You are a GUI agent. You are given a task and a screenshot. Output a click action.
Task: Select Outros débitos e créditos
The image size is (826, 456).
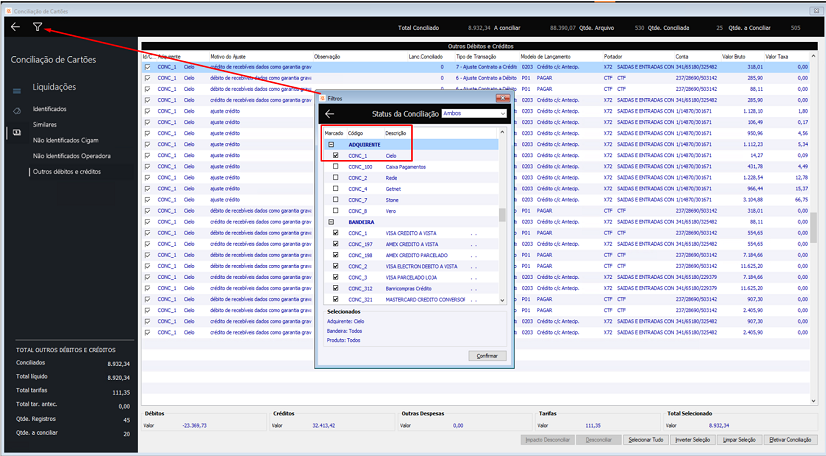[x=67, y=172]
